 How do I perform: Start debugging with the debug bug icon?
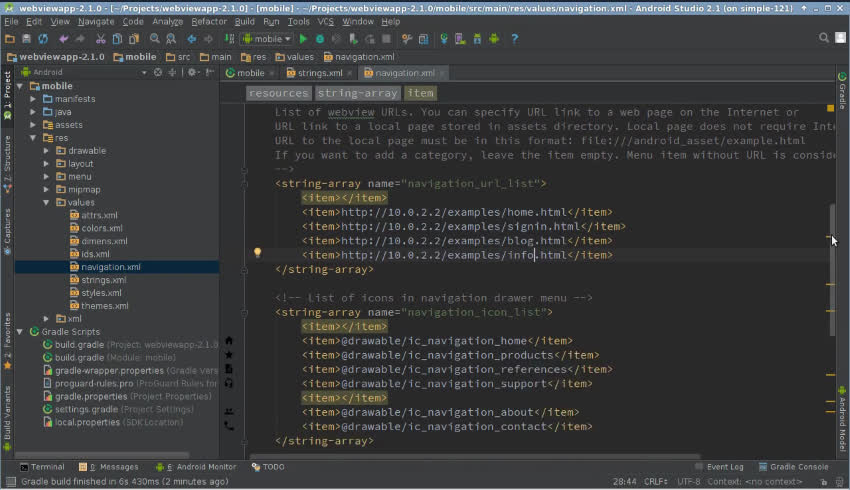pos(320,39)
